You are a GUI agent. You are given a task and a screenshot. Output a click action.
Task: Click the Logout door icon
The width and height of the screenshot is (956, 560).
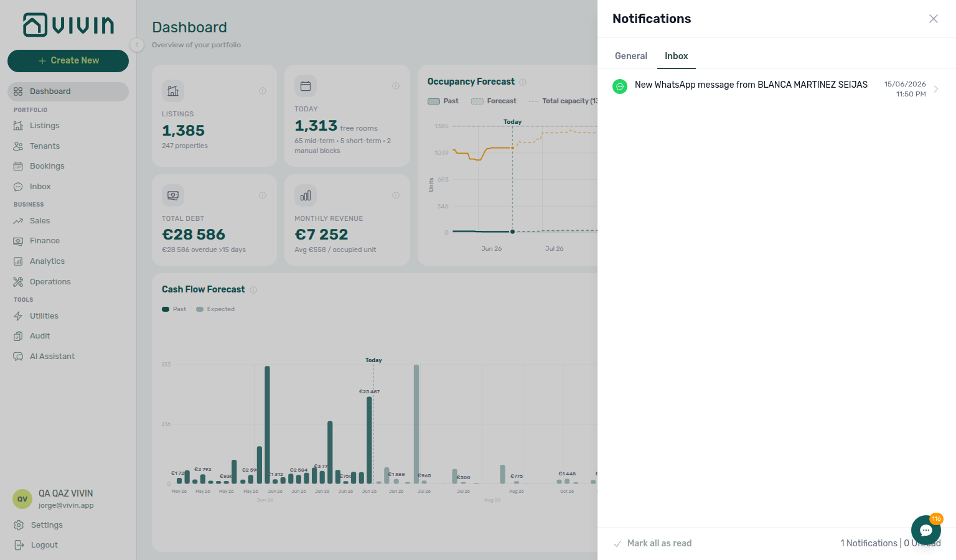(x=19, y=545)
